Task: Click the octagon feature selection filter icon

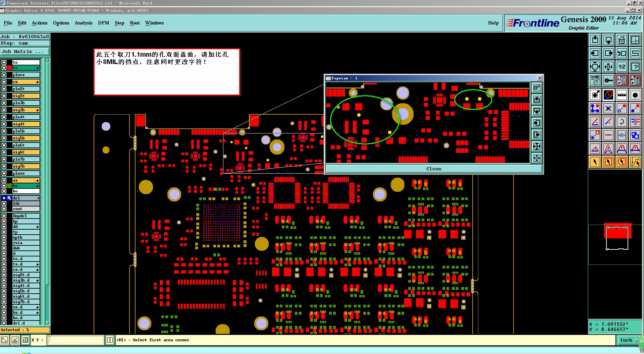Action: pos(635,95)
